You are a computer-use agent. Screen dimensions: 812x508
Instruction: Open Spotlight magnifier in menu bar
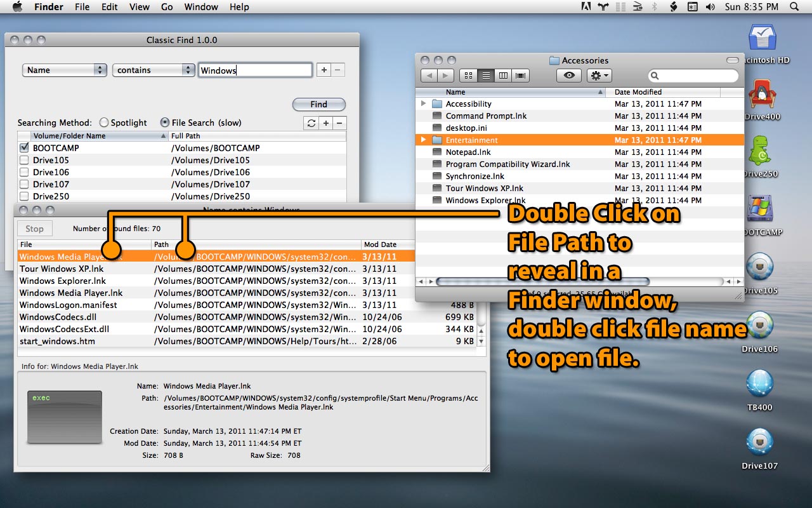click(794, 7)
